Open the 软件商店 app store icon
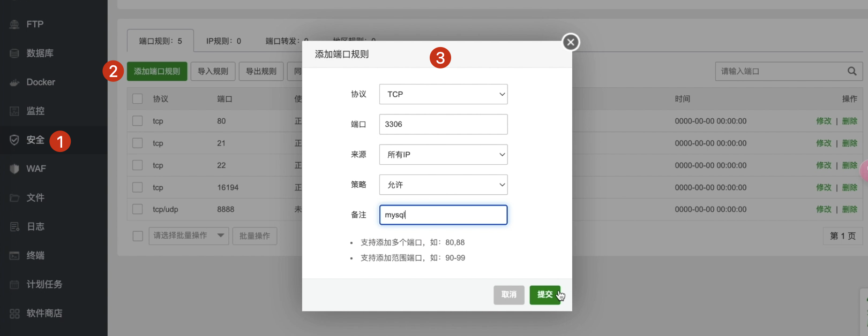The height and width of the screenshot is (336, 868). pos(14,313)
